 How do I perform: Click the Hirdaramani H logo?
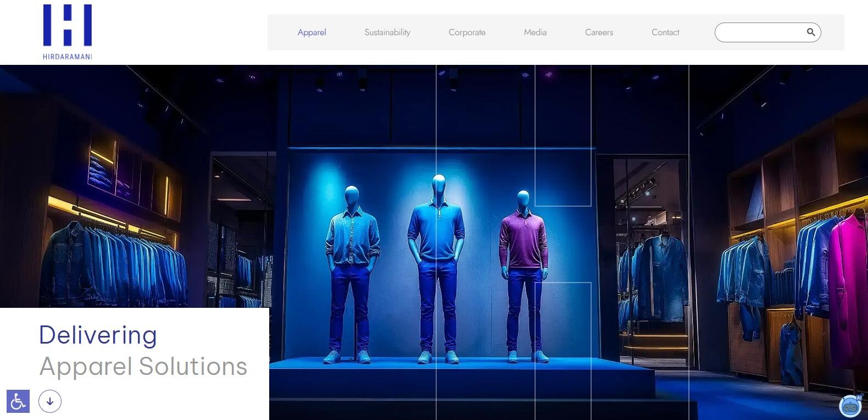[67, 25]
